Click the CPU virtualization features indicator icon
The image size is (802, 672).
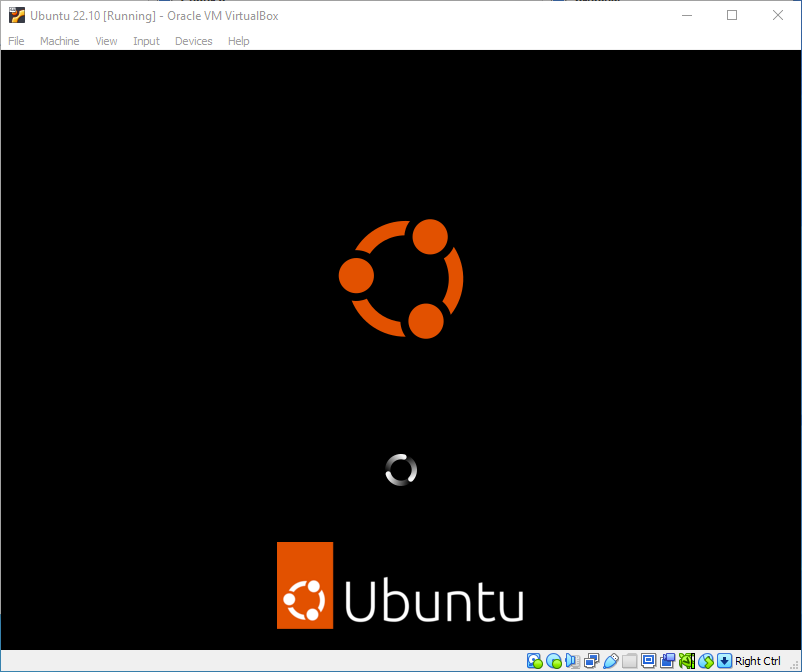point(686,661)
